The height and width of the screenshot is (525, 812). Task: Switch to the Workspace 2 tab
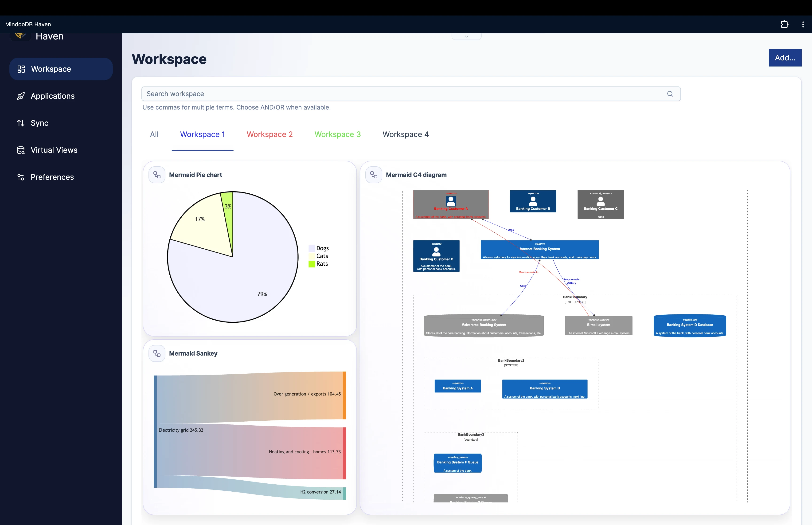click(269, 134)
